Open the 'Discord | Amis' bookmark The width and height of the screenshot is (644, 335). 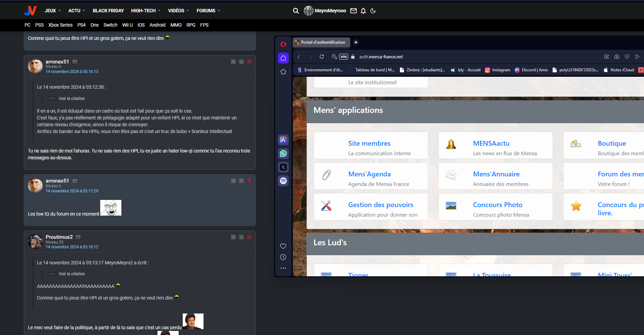pos(531,70)
